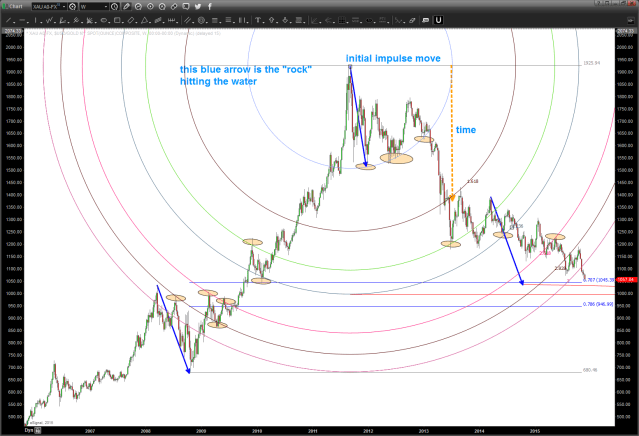Click the "time" text label on chart

pyautogui.click(x=465, y=130)
